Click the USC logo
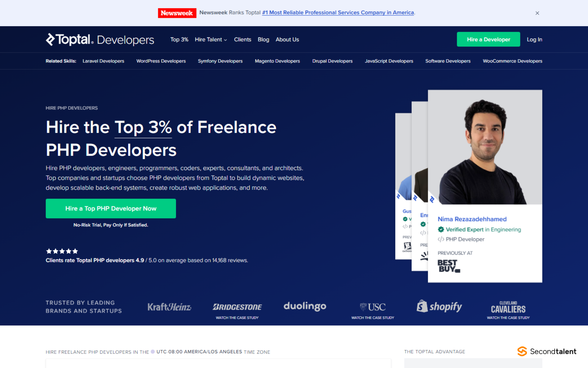 click(373, 307)
